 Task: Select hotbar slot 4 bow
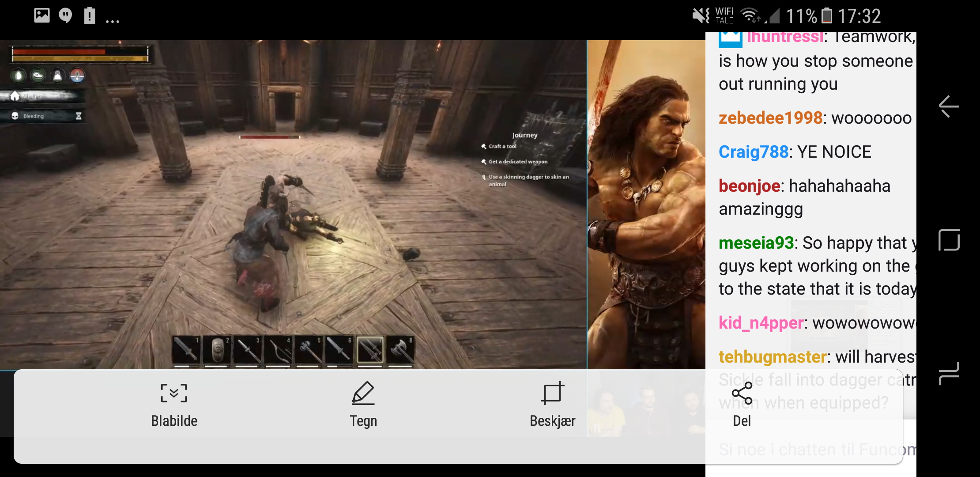[278, 350]
